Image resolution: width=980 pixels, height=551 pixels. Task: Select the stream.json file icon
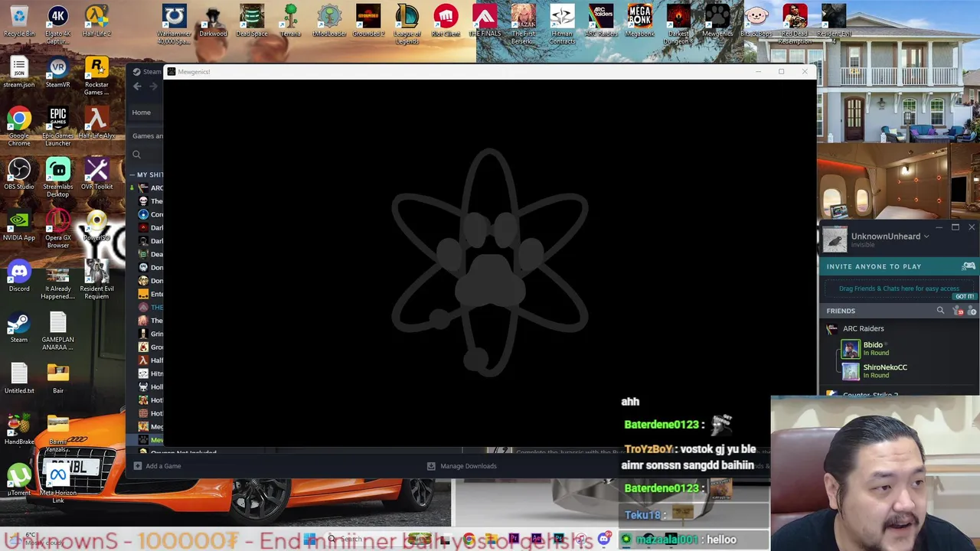pyautogui.click(x=19, y=73)
